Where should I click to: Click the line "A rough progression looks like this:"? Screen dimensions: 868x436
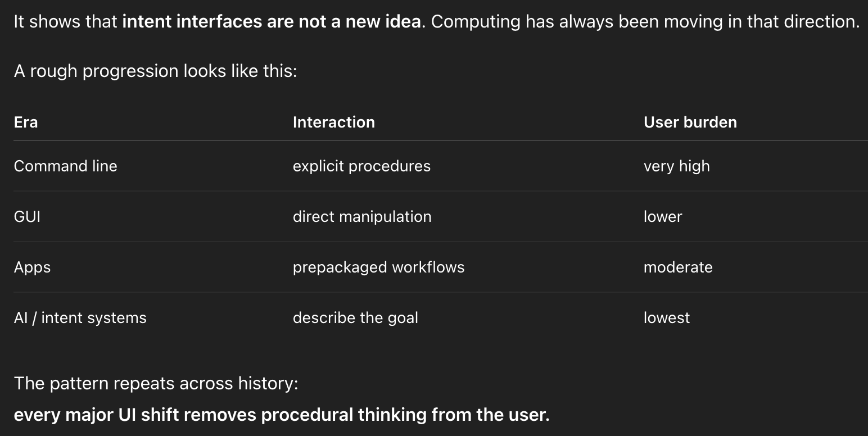[155, 71]
